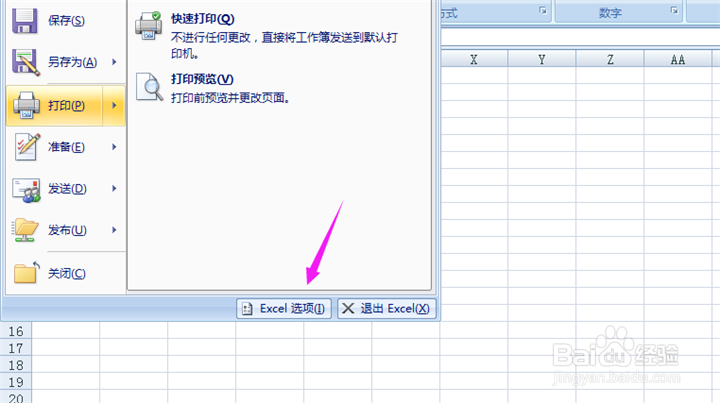
Task: Click 快速打印(Q) option text
Action: (x=202, y=19)
